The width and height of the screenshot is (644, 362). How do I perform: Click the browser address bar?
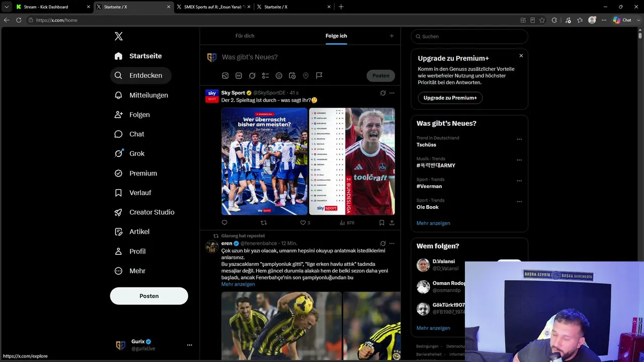[x=272, y=20]
